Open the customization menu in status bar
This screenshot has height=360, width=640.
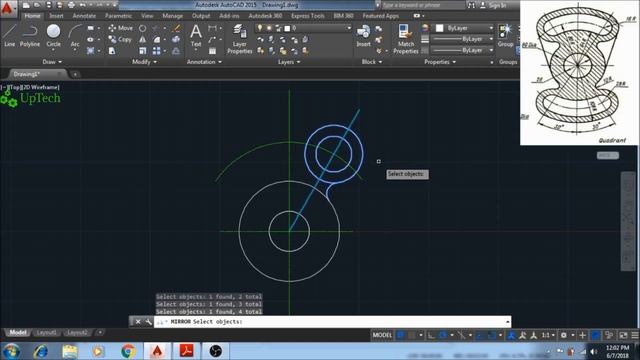(635, 335)
